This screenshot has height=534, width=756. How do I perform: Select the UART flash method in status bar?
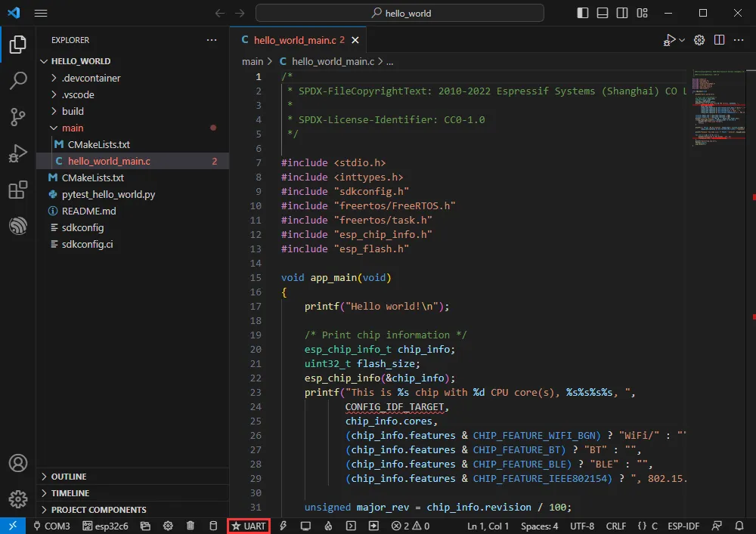pyautogui.click(x=249, y=526)
